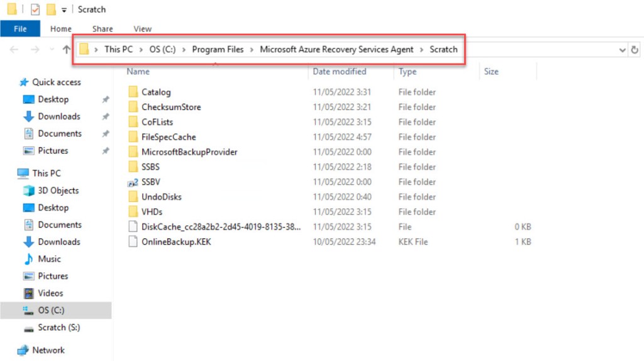The image size is (644, 361).
Task: Open the File menu tab
Action: point(20,28)
